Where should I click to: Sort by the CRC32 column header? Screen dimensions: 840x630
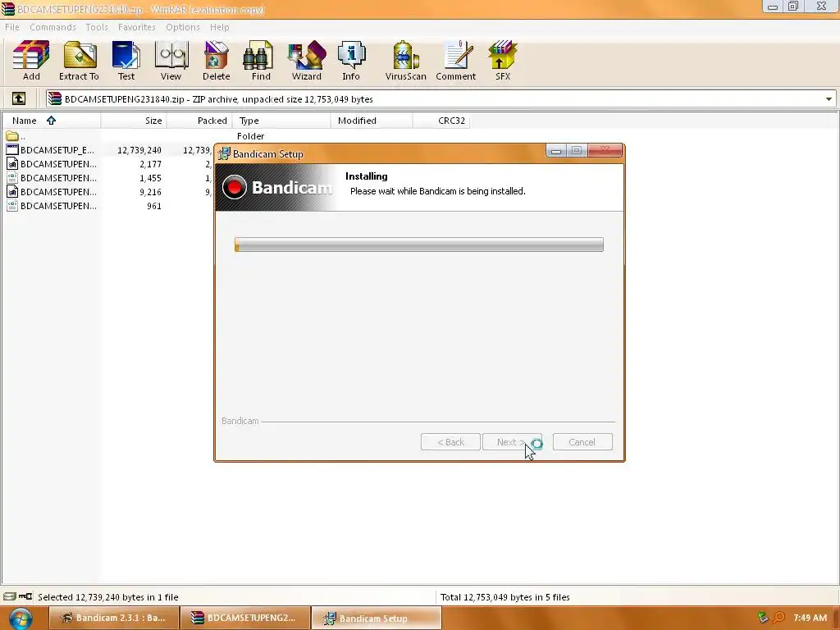(x=441, y=121)
